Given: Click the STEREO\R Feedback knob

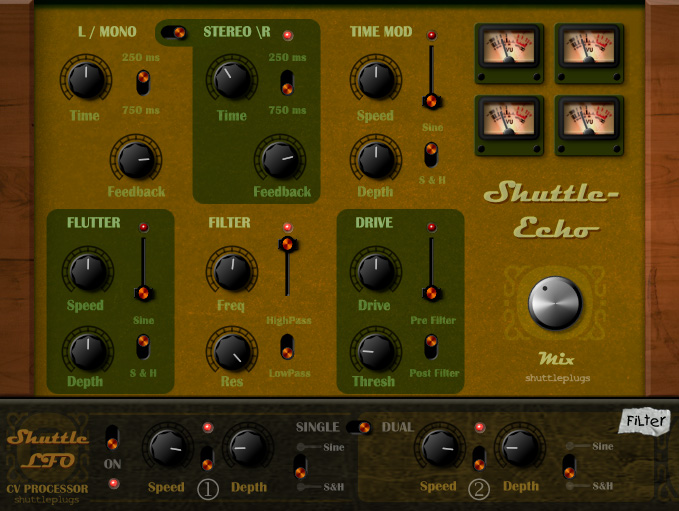Looking at the screenshot, I should (281, 159).
